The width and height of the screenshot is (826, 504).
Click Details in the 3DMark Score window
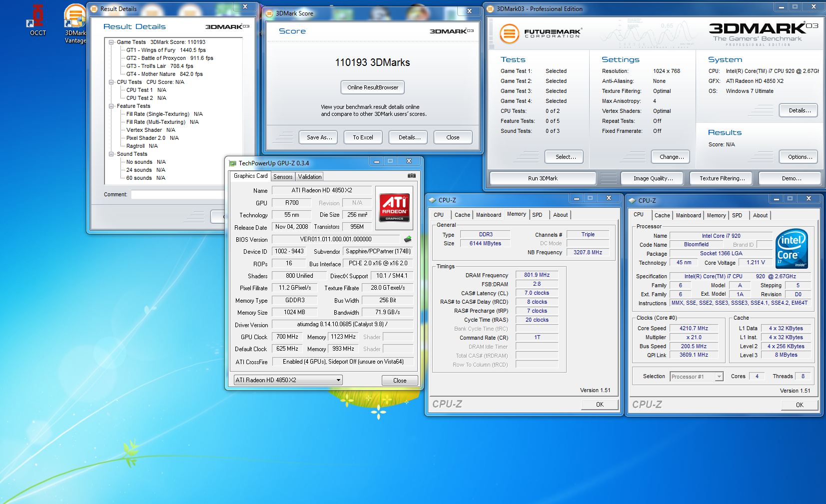tap(409, 137)
